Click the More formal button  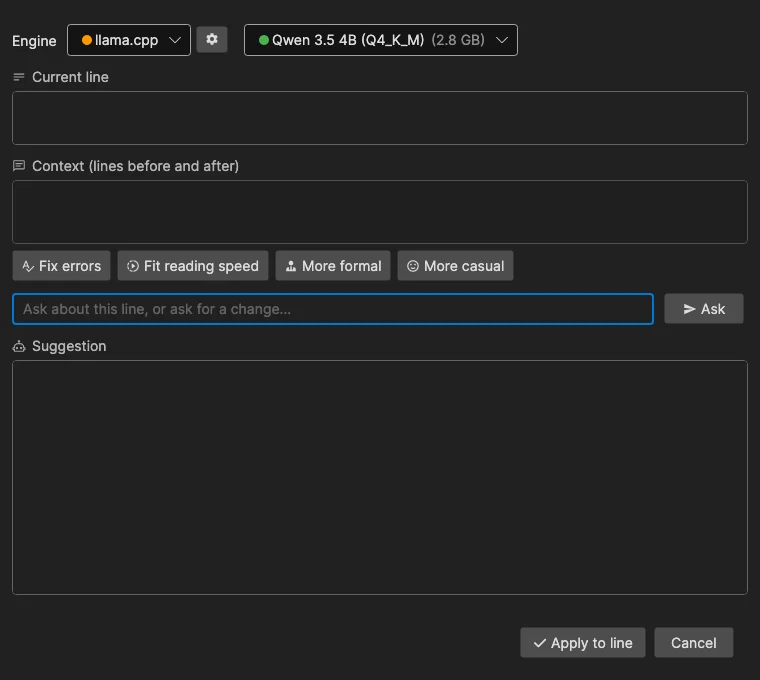[332, 266]
